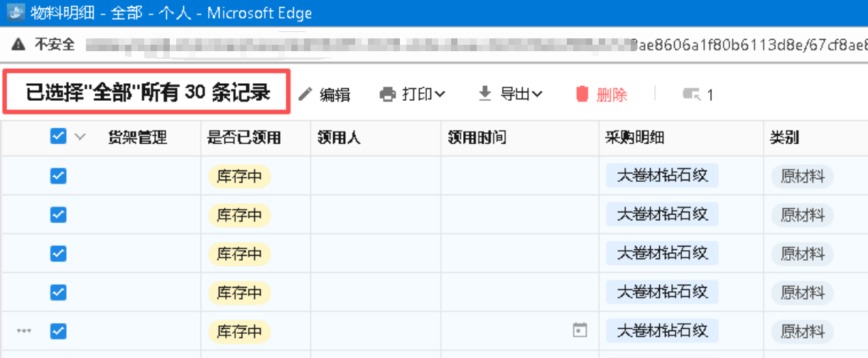Image resolution: width=868 pixels, height=358 pixels.
Task: Click the download export icon
Action: (485, 93)
